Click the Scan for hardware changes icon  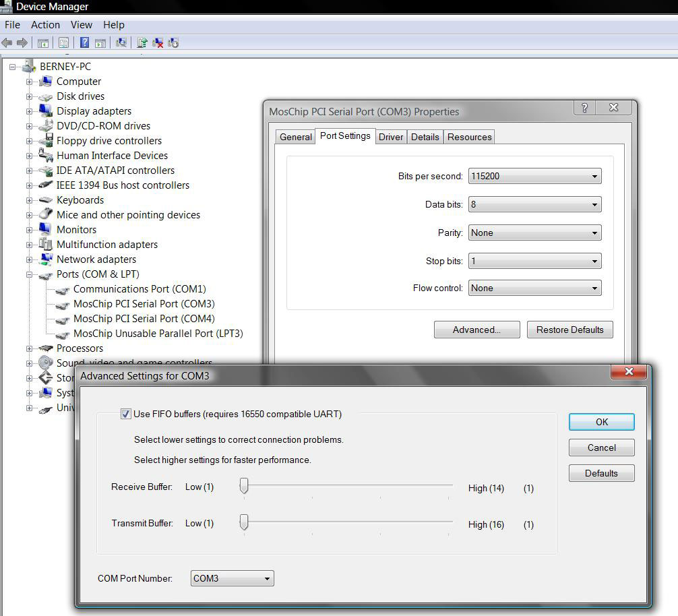click(x=121, y=42)
